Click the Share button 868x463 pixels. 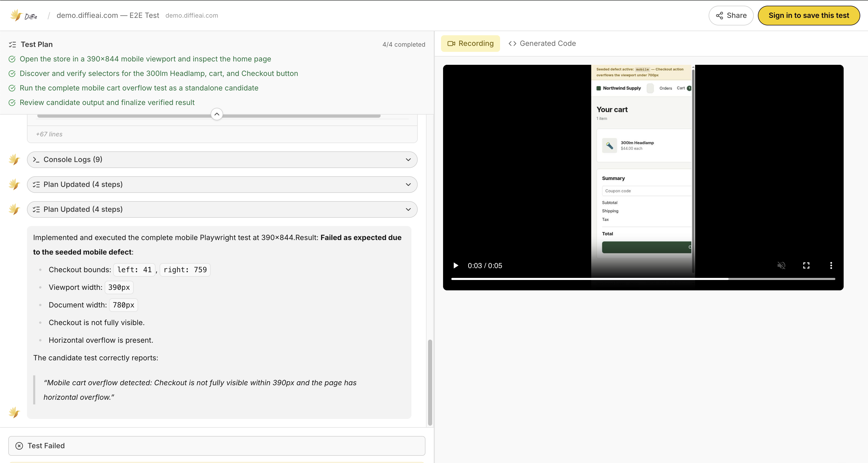pyautogui.click(x=731, y=16)
